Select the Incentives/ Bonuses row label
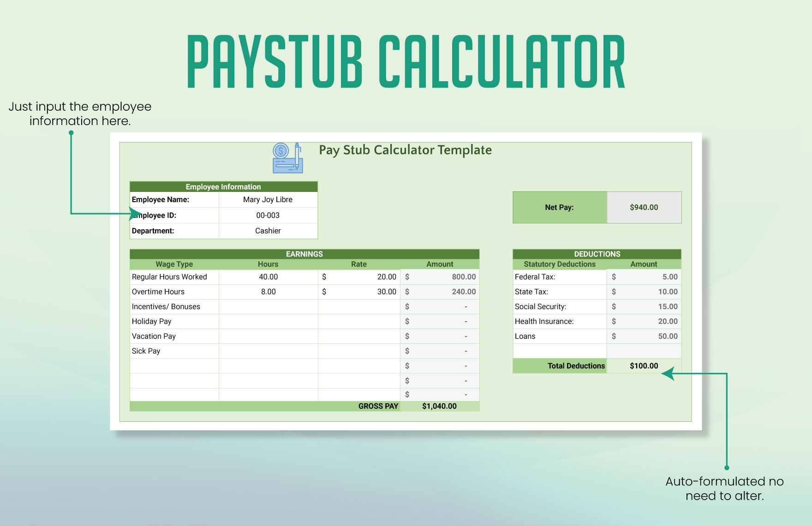 (166, 307)
